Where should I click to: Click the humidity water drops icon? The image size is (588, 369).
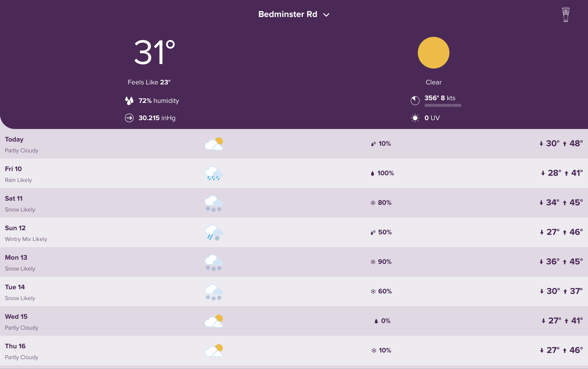click(x=129, y=100)
